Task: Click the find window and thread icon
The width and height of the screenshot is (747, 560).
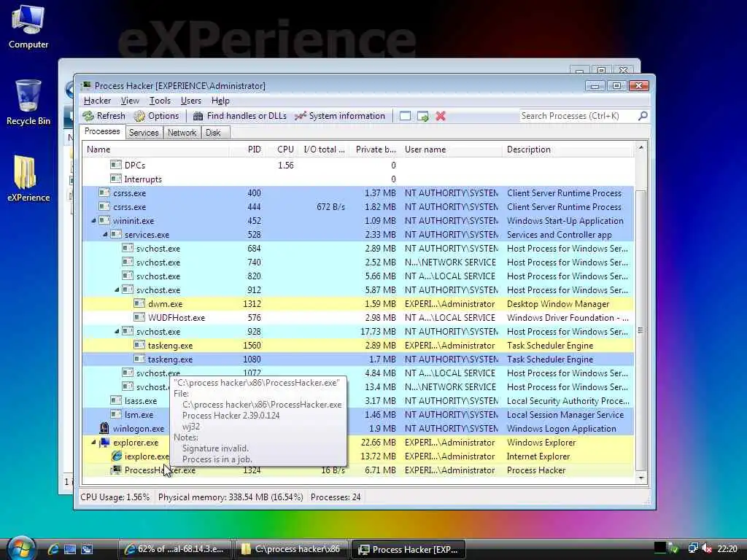Action: click(x=423, y=116)
